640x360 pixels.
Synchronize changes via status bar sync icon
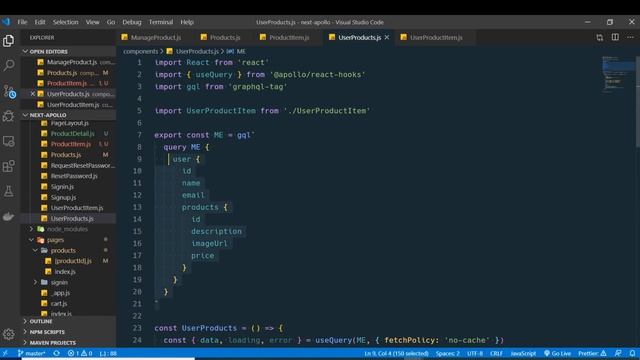[56, 353]
